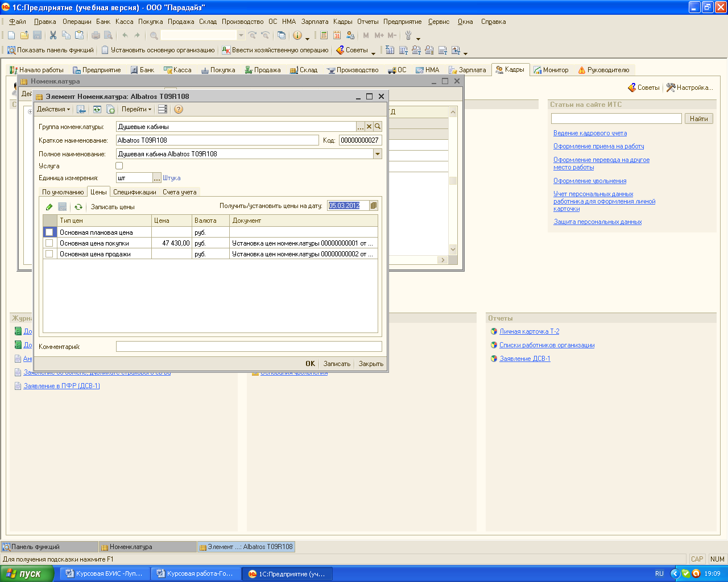Click the pencil edit icon in prices tab
Viewport: 728px width, 582px height.
coord(49,207)
